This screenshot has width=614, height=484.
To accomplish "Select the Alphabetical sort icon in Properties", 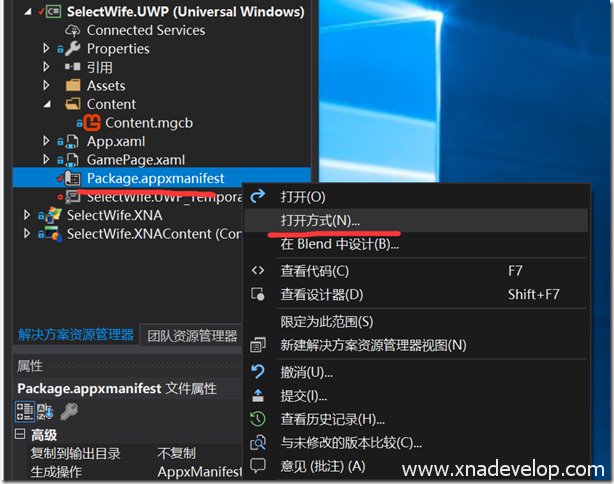I will coord(46,411).
